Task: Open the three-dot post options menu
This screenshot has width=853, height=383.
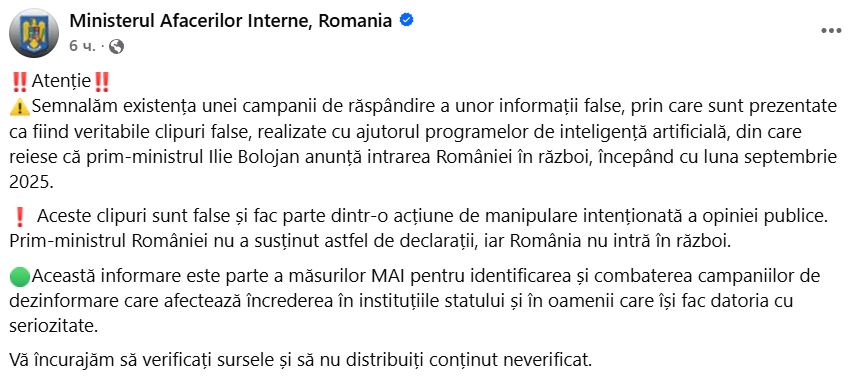Action: coord(831,32)
